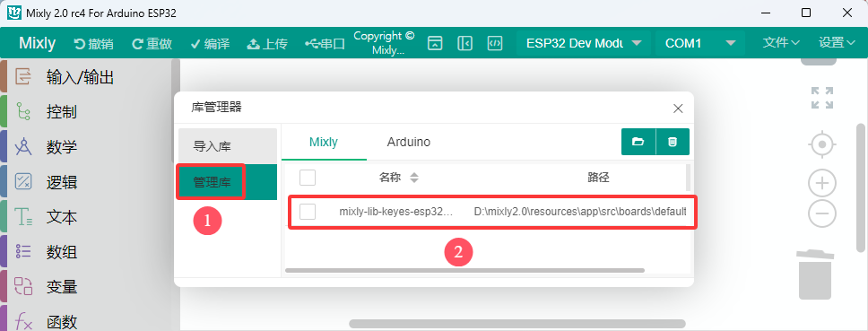Click the 数学 compass icon
868x331 pixels.
pyautogui.click(x=23, y=147)
